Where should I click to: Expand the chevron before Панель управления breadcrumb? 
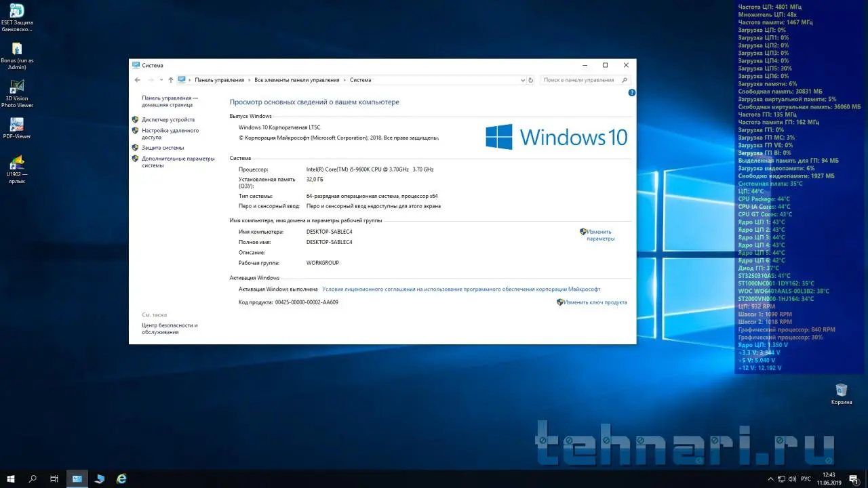(x=190, y=80)
